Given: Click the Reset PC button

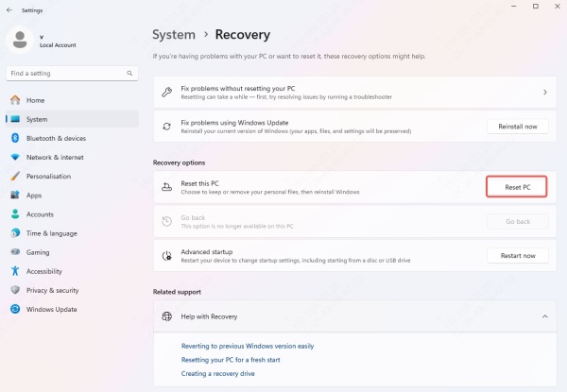Looking at the screenshot, I should (517, 187).
